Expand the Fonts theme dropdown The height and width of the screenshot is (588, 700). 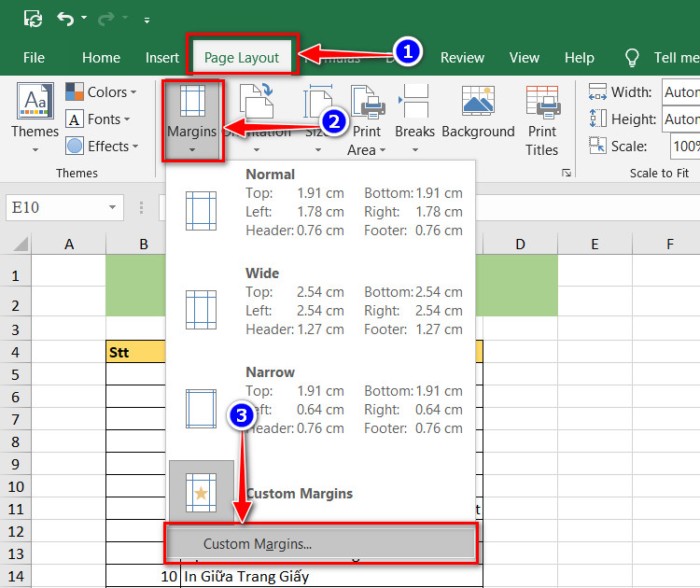click(x=98, y=119)
